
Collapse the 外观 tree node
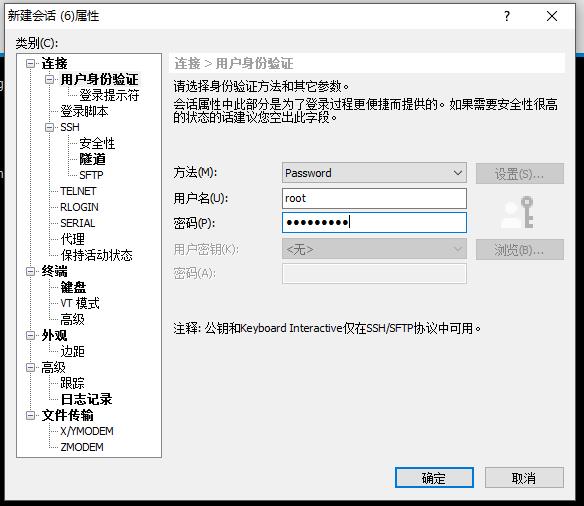pos(31,335)
